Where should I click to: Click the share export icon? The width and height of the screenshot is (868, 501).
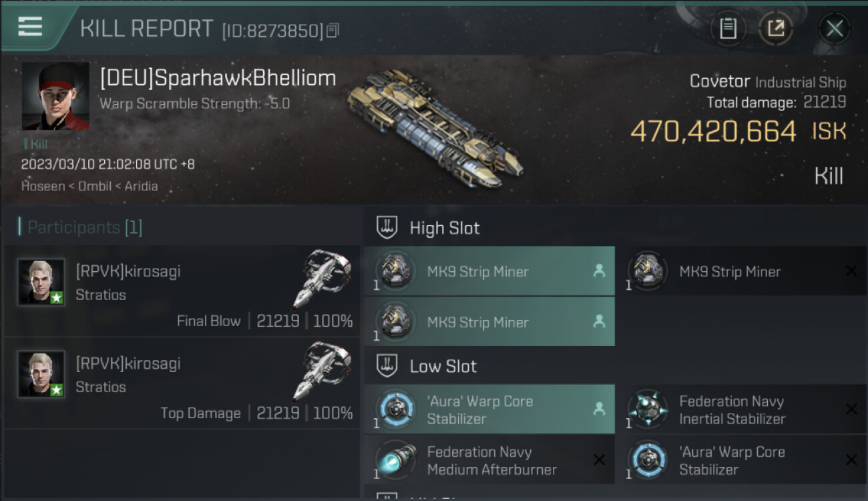click(x=775, y=29)
